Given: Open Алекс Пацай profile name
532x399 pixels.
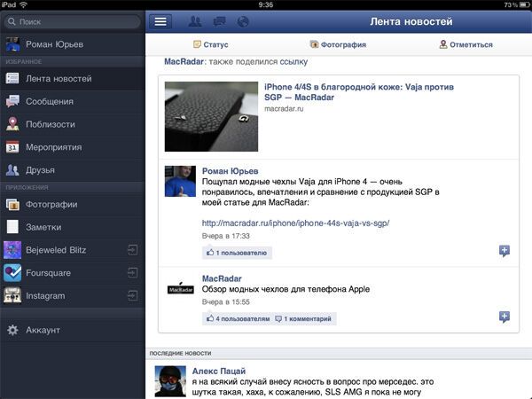Looking at the screenshot, I should (219, 372).
